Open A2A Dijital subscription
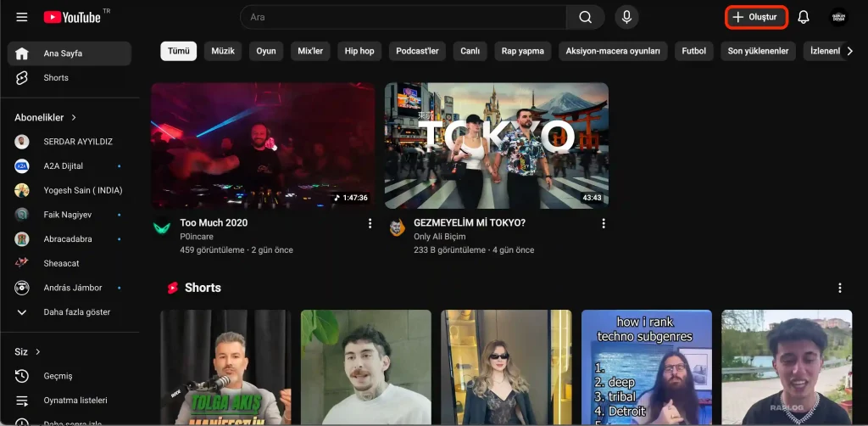 [x=70, y=166]
